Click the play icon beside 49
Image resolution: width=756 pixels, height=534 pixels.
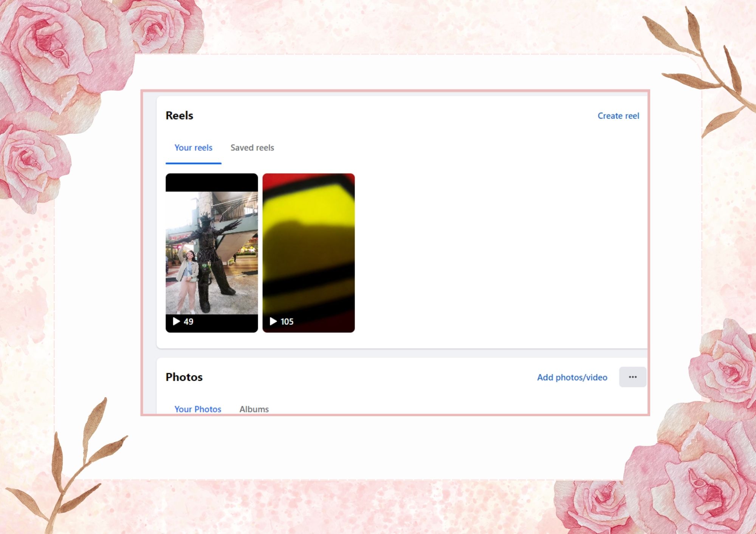tap(176, 321)
